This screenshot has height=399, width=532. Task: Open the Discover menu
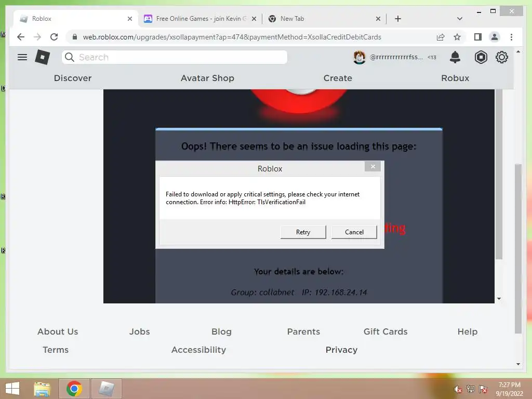click(73, 78)
